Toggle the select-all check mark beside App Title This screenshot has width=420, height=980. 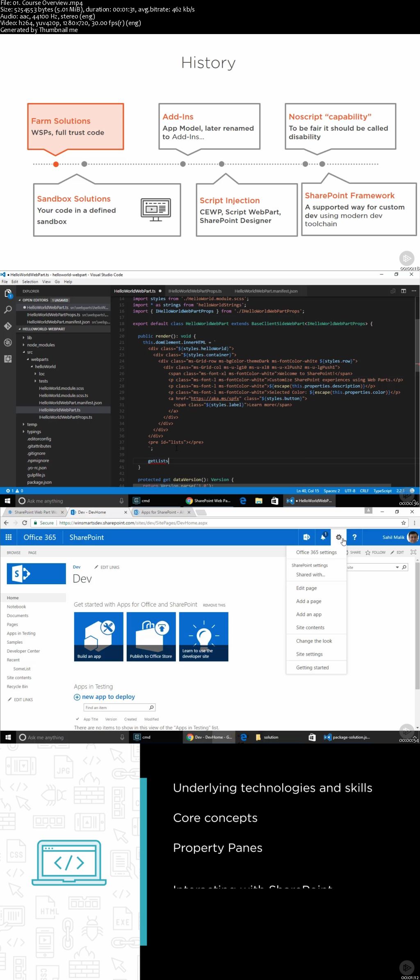tap(77, 719)
